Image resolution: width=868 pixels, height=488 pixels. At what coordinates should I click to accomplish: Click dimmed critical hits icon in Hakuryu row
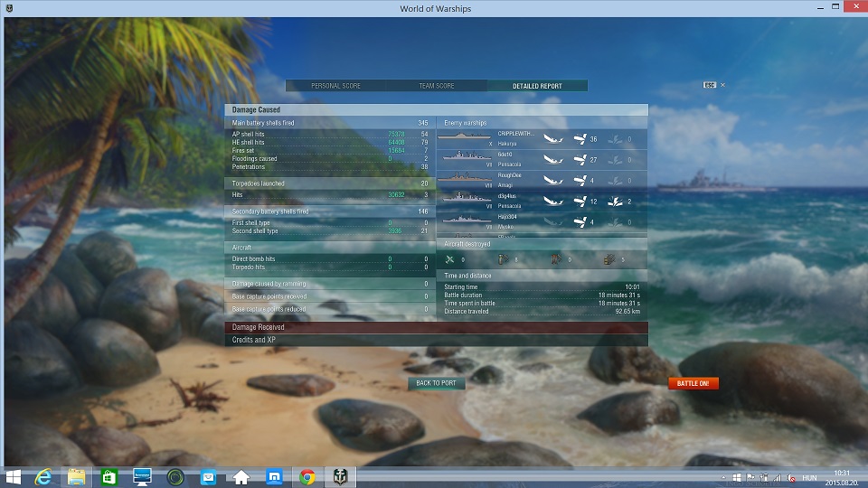[x=615, y=139]
